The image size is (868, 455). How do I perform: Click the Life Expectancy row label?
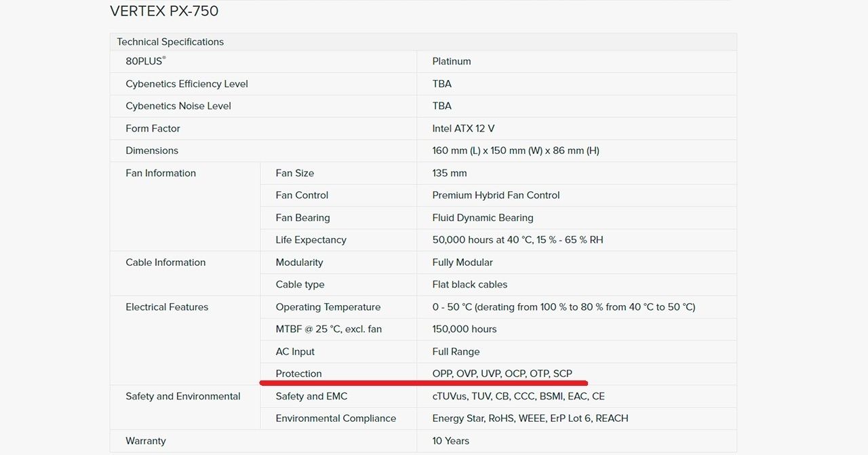311,240
